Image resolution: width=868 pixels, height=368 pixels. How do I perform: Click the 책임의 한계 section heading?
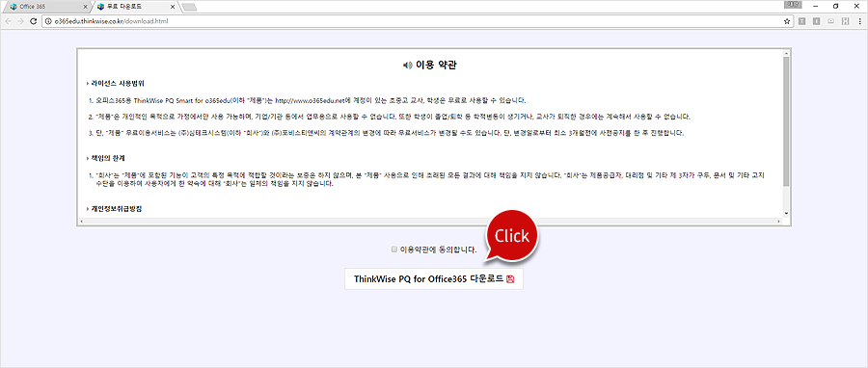109,157
